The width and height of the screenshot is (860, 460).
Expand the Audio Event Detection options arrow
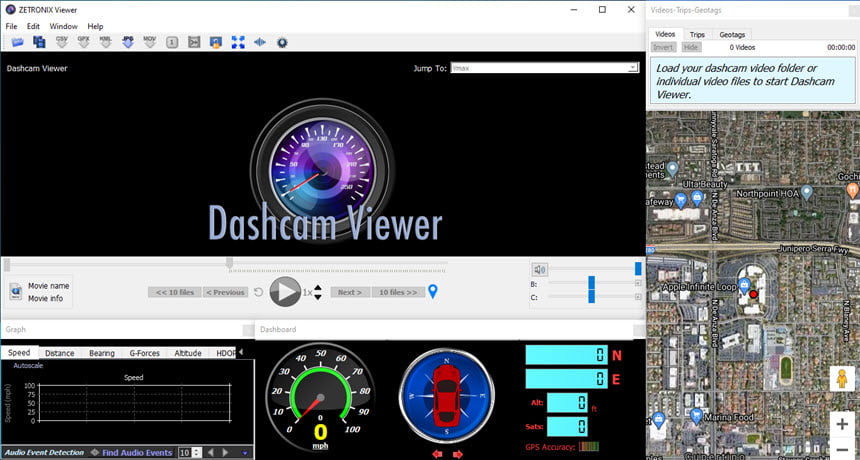245,453
